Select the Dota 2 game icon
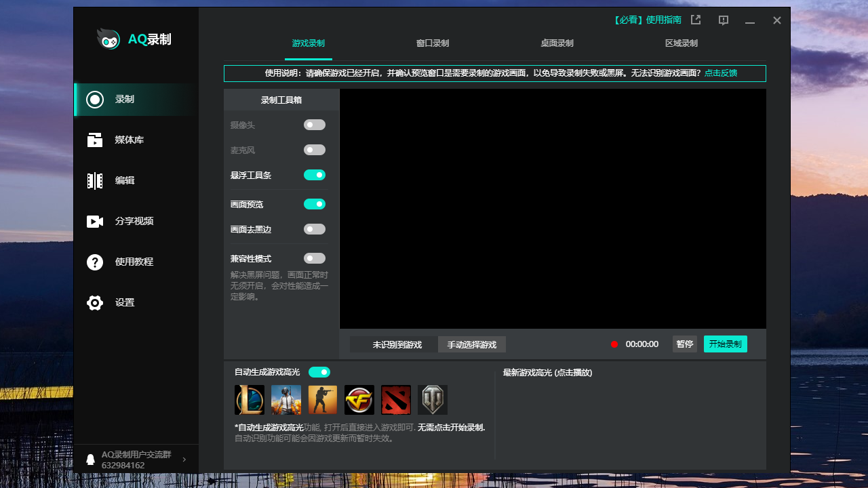This screenshot has width=868, height=488. (396, 400)
